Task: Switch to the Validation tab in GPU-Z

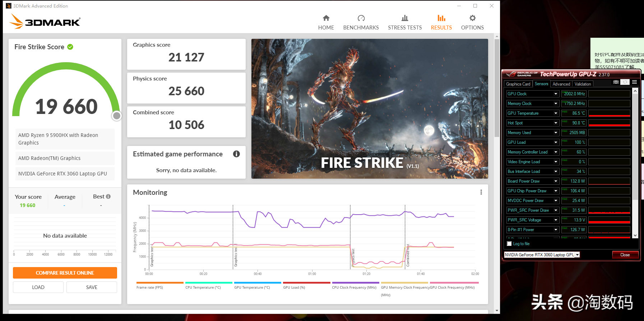Action: 583,84
